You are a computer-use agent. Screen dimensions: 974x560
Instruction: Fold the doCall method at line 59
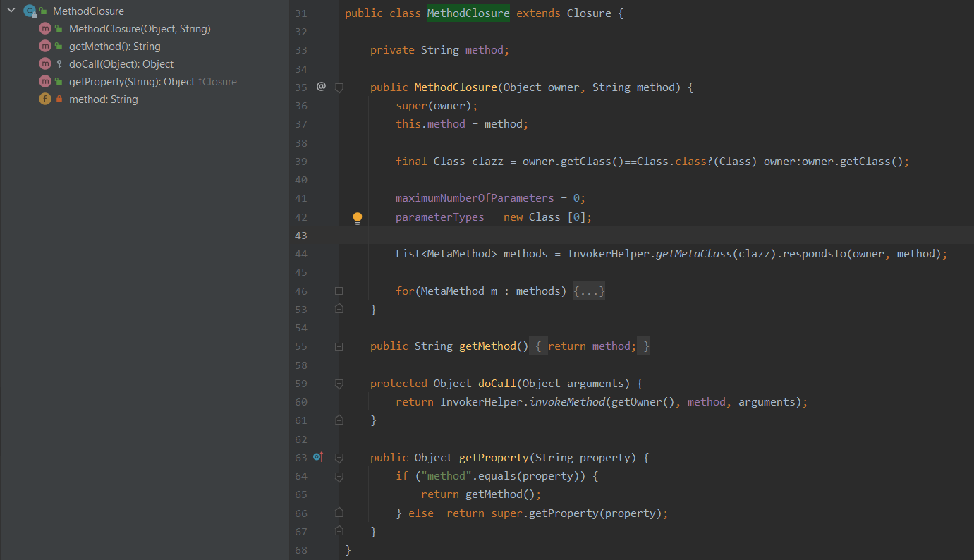coord(339,384)
